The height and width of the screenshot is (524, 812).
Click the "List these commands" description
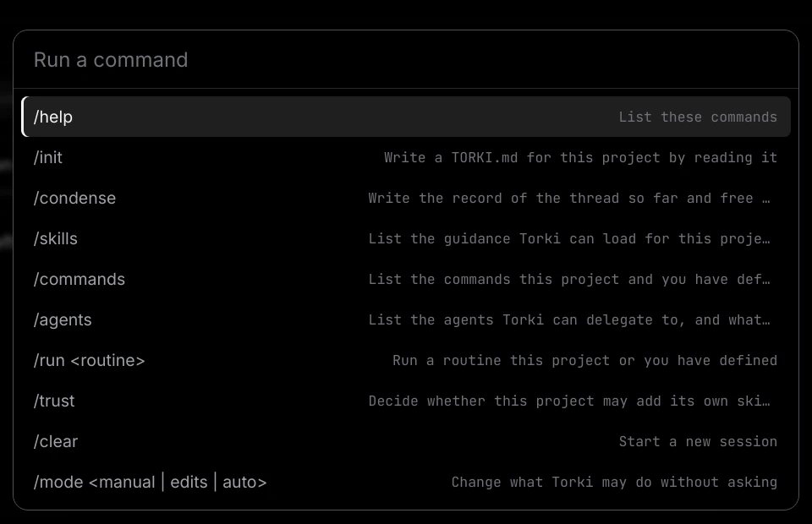(x=698, y=117)
